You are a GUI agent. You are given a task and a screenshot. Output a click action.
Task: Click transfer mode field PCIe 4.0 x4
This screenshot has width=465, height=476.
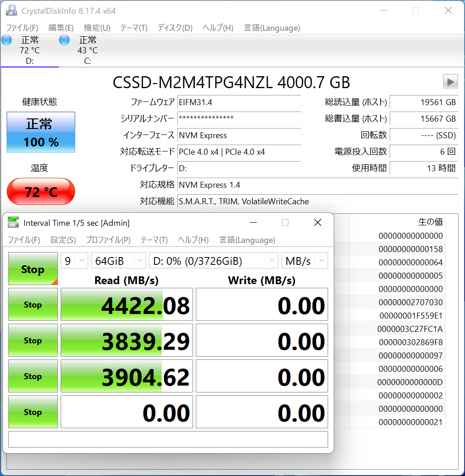coord(239,151)
